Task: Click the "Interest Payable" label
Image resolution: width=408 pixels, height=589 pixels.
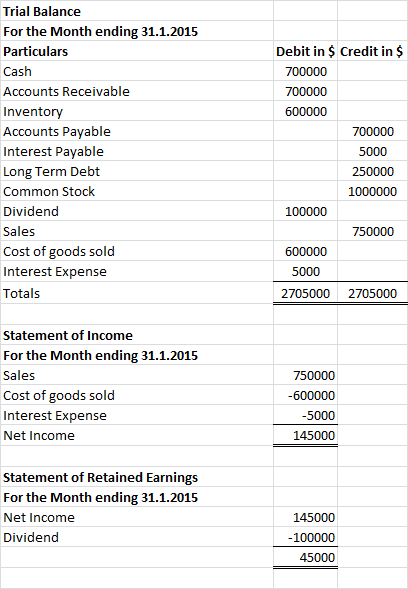Action: click(53, 151)
